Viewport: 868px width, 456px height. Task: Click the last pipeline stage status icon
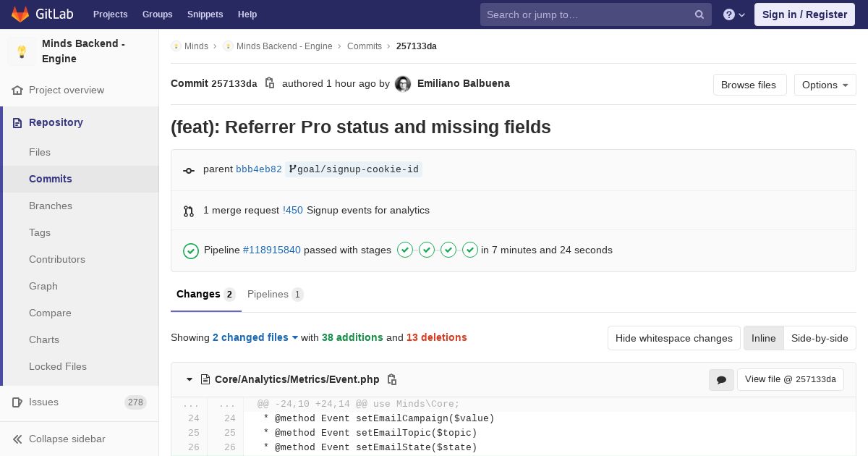coord(470,250)
